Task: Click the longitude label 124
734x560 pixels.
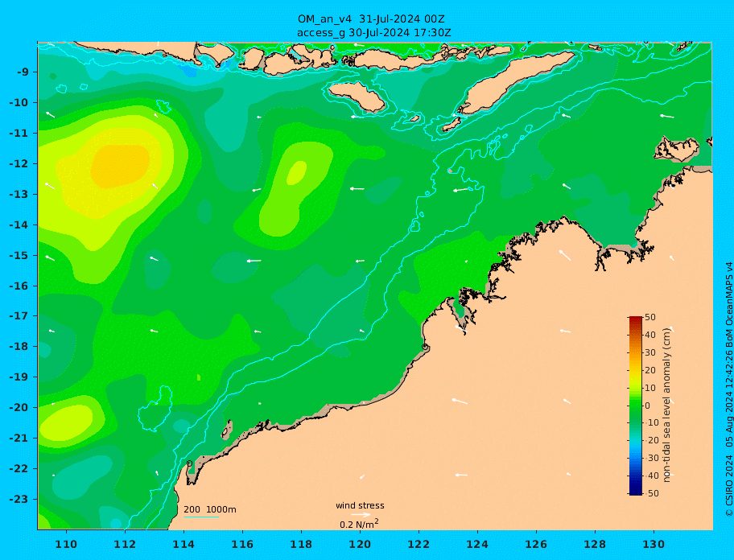Action: point(477,544)
